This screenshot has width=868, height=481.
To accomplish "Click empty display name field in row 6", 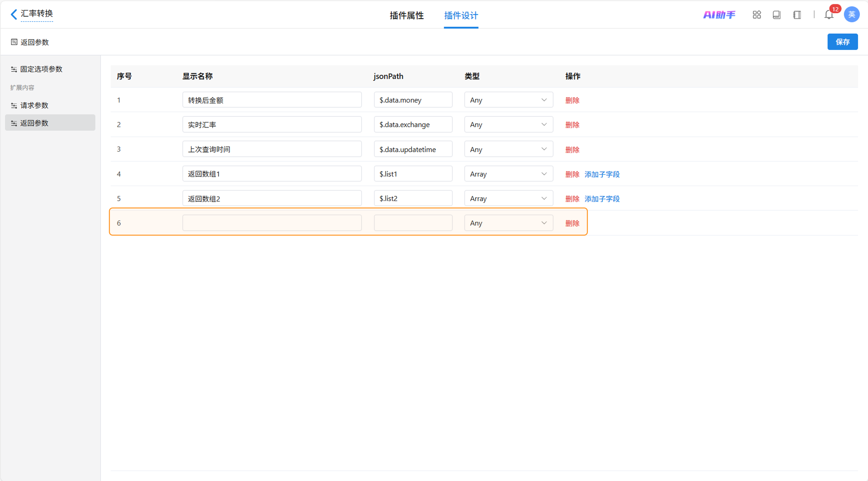I will (x=272, y=223).
